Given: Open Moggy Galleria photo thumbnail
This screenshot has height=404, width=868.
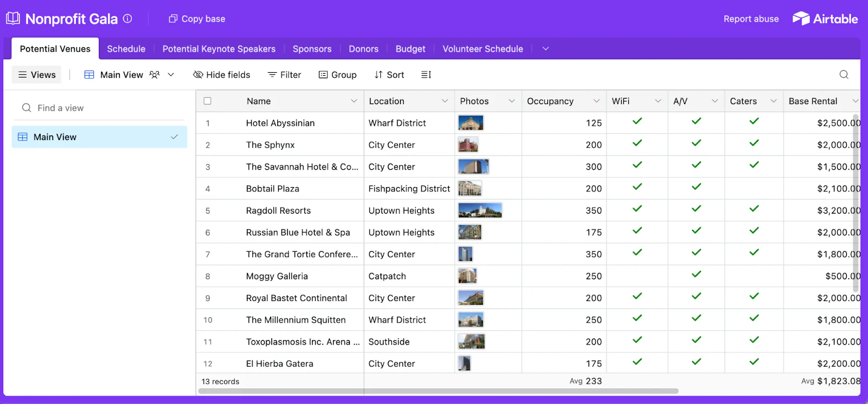Looking at the screenshot, I should click(467, 276).
